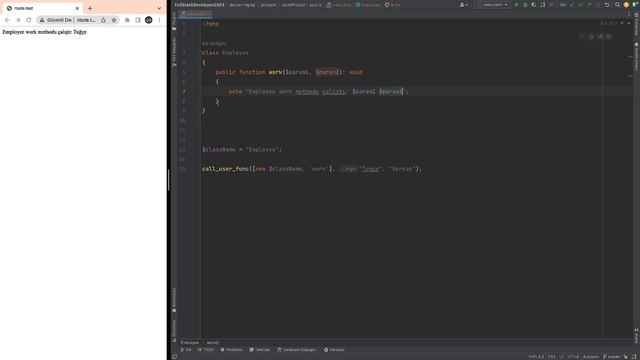Open the Terminal tool window tab
The width and height of the screenshot is (640, 360).
click(260, 350)
